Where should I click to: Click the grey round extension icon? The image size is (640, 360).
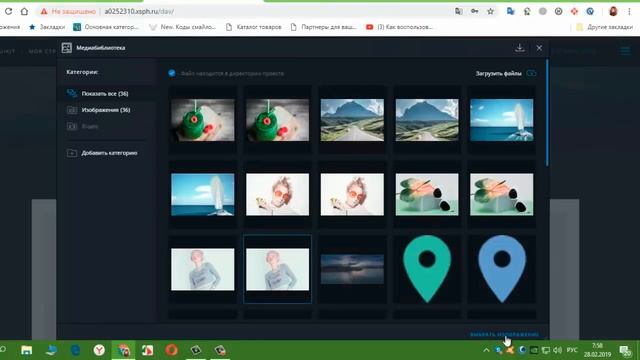[x=542, y=11]
